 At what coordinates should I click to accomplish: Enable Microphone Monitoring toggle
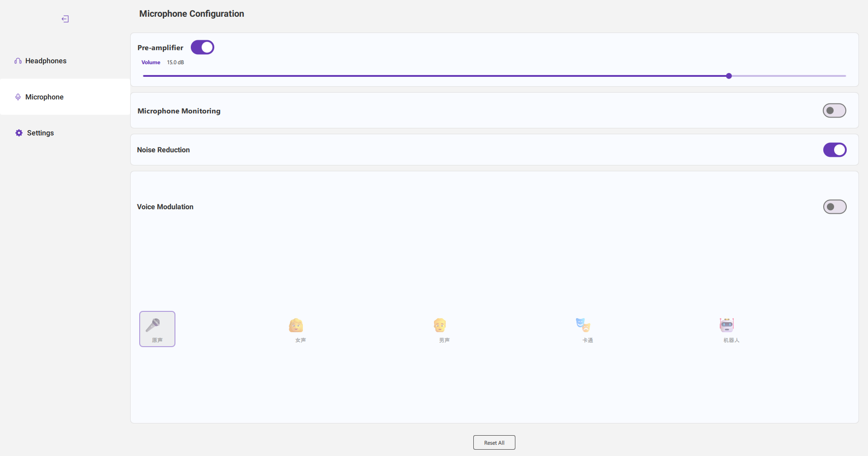coord(835,111)
